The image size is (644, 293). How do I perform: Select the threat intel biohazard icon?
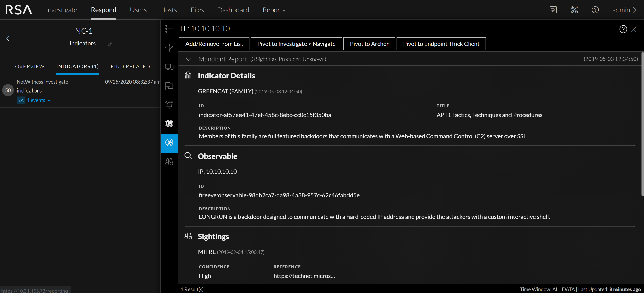pos(169,143)
